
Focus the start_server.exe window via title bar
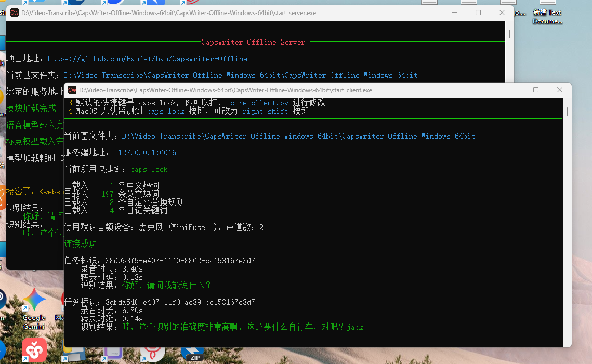click(x=260, y=12)
